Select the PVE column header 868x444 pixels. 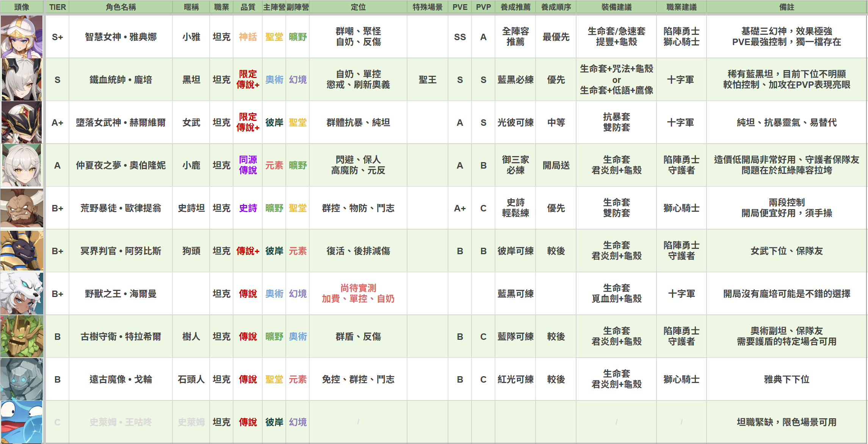pos(460,7)
